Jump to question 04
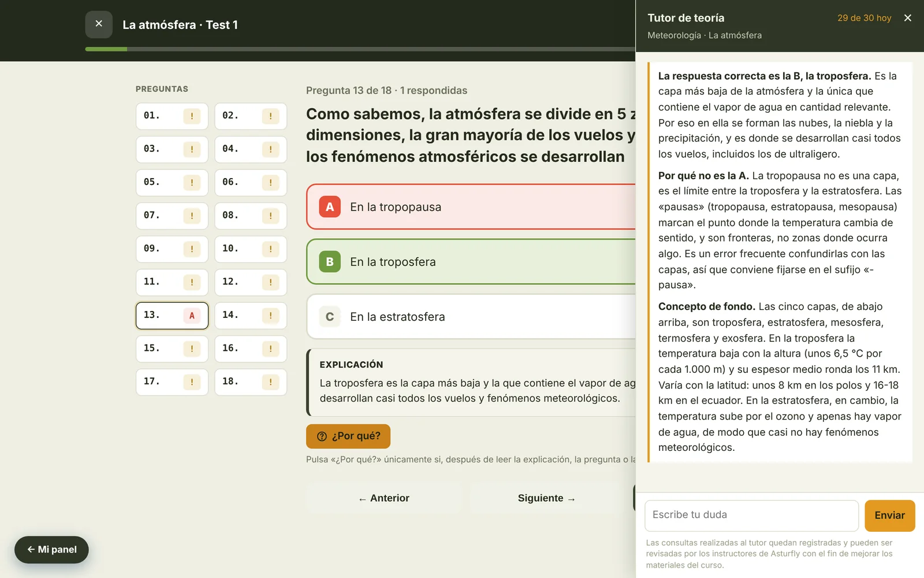 pyautogui.click(x=251, y=149)
